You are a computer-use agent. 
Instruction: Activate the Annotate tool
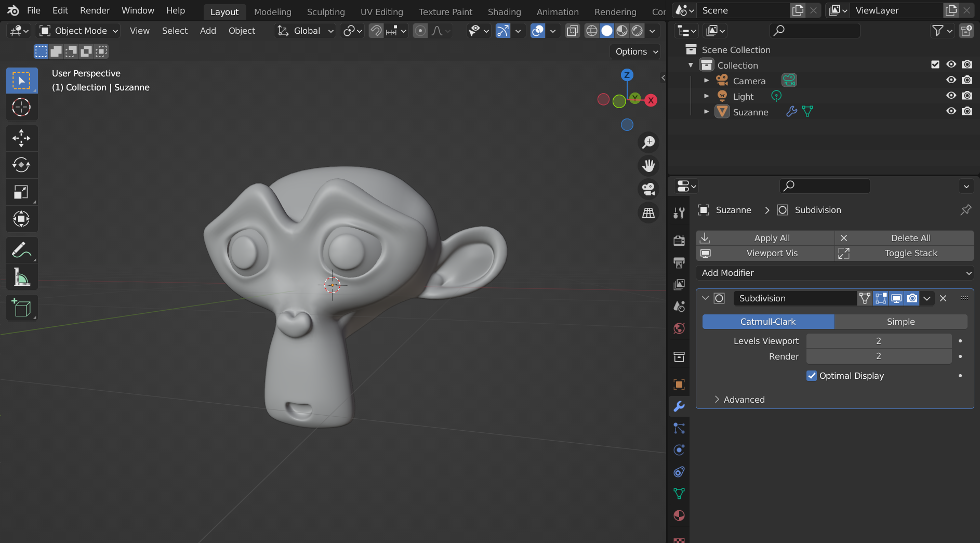pos(21,250)
